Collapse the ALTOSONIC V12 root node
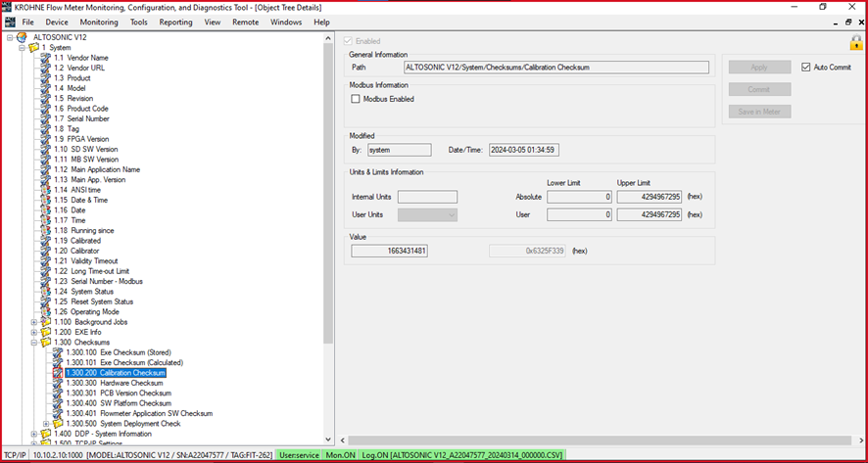Image resolution: width=868 pixels, height=463 pixels. pyautogui.click(x=10, y=37)
